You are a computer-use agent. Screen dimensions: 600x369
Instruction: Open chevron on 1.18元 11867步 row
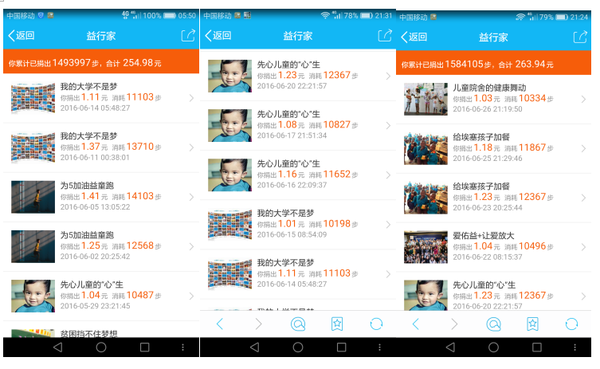tap(584, 149)
